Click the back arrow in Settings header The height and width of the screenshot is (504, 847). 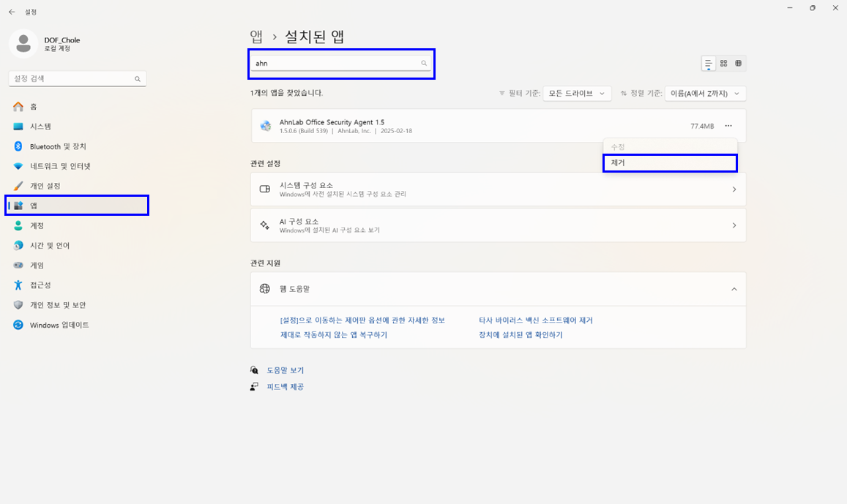(12, 12)
